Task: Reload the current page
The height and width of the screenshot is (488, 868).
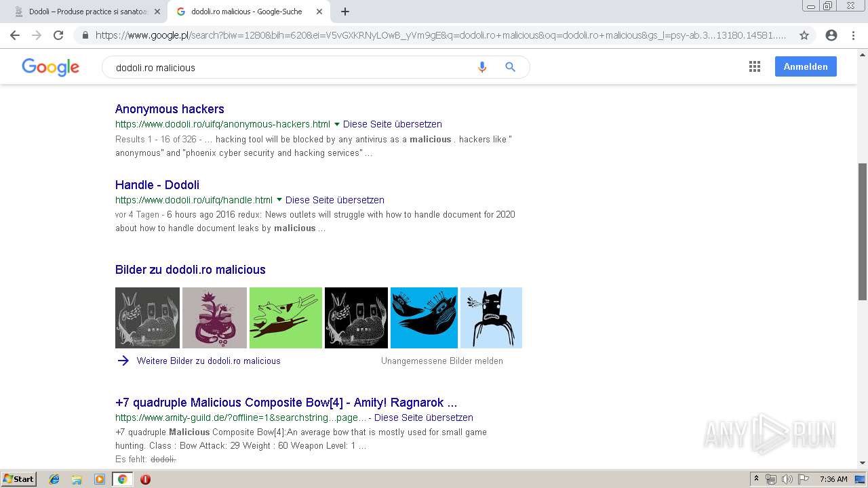Action: point(58,35)
